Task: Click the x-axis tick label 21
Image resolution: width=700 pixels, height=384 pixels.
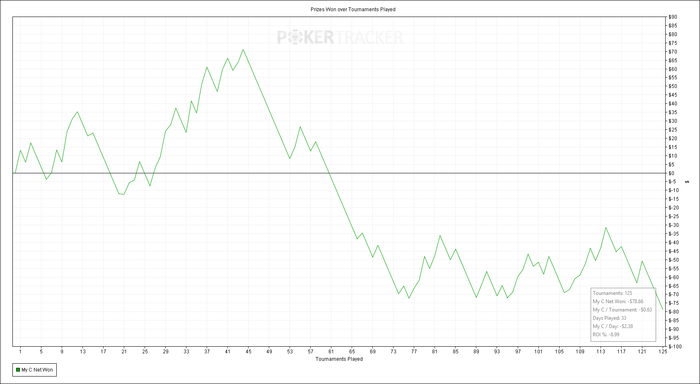Action: [x=124, y=352]
